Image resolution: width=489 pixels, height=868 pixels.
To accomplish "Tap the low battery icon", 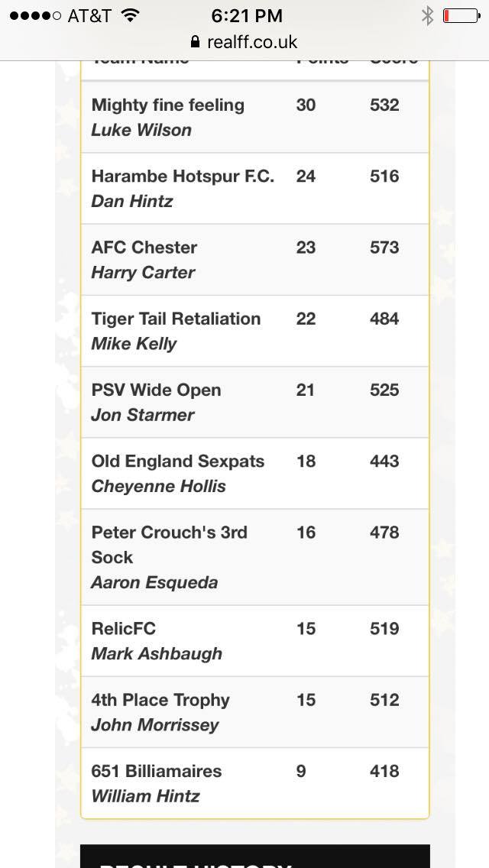I will [461, 15].
